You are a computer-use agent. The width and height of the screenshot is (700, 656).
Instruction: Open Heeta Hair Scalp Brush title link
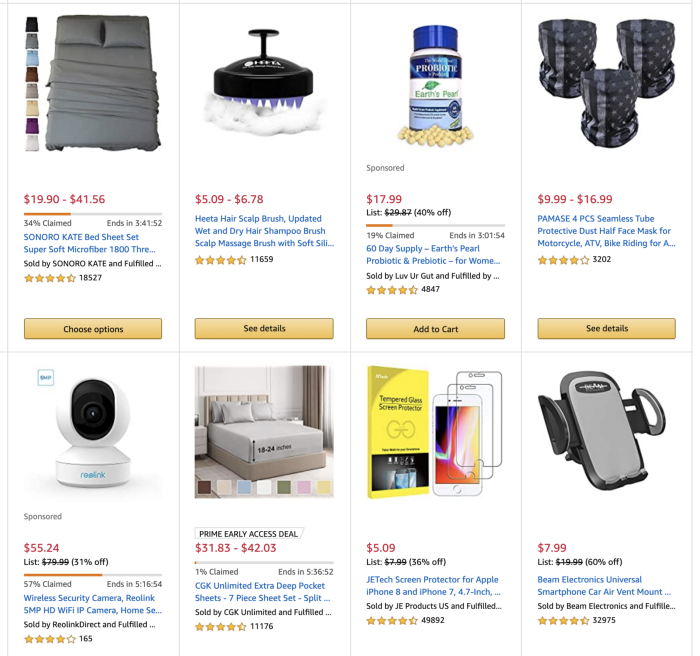264,231
